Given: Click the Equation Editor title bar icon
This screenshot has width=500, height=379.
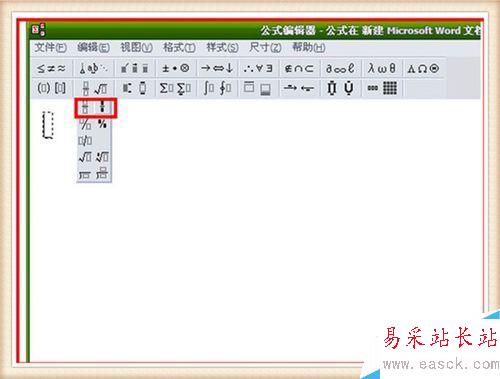Looking at the screenshot, I should (39, 30).
